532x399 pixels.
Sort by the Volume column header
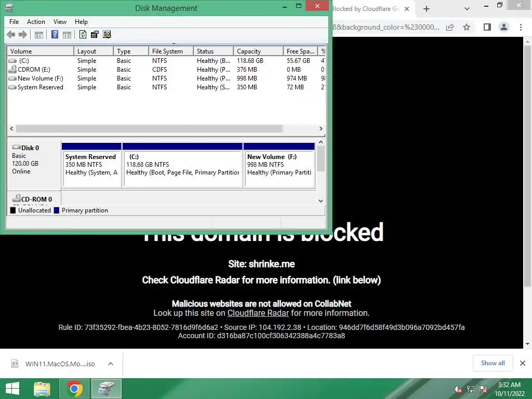41,51
